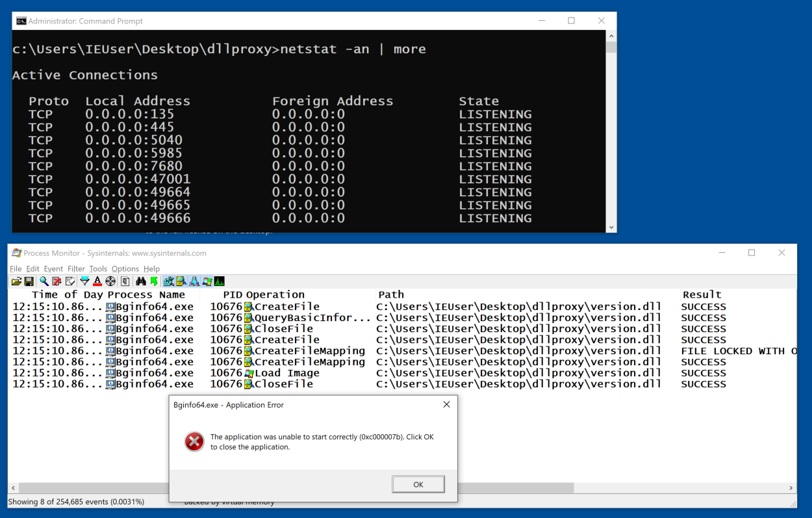Click the netstat -an | more command text
The height and width of the screenshot is (518, 812).
(353, 49)
